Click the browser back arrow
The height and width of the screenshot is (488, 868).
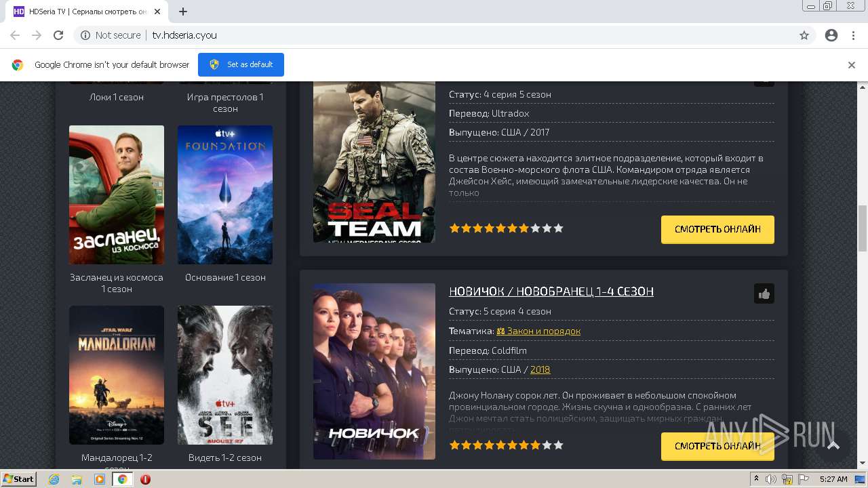15,35
